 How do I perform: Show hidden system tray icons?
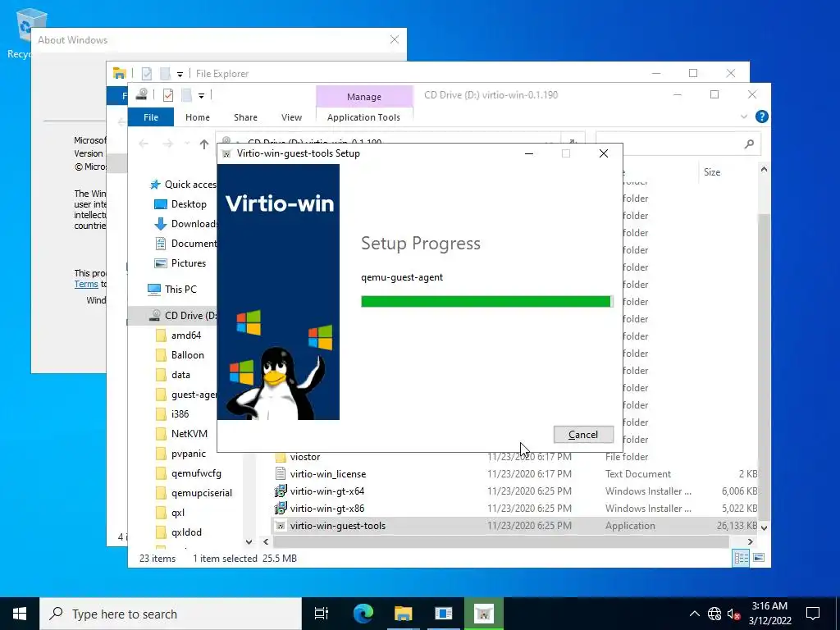point(694,614)
